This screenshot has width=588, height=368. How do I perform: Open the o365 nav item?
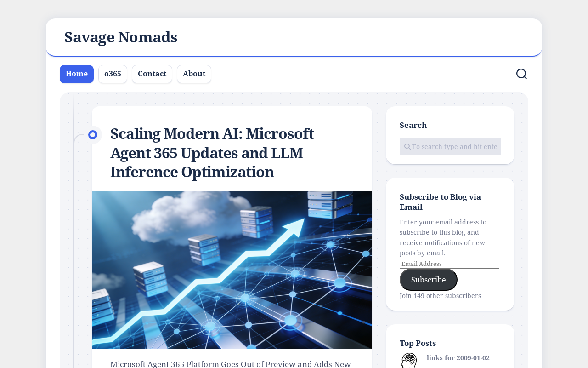pos(113,74)
